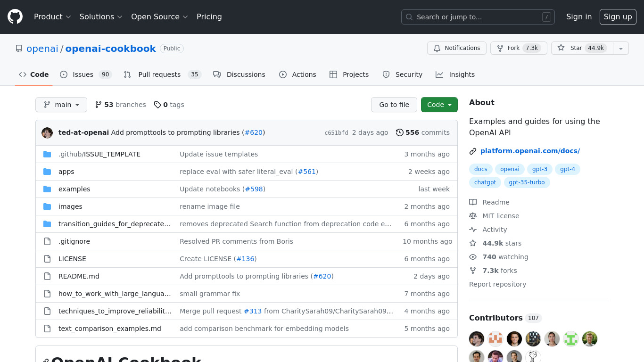The width and height of the screenshot is (644, 362).
Task: Click the star icon beside 44.9k stars
Action: (473, 243)
